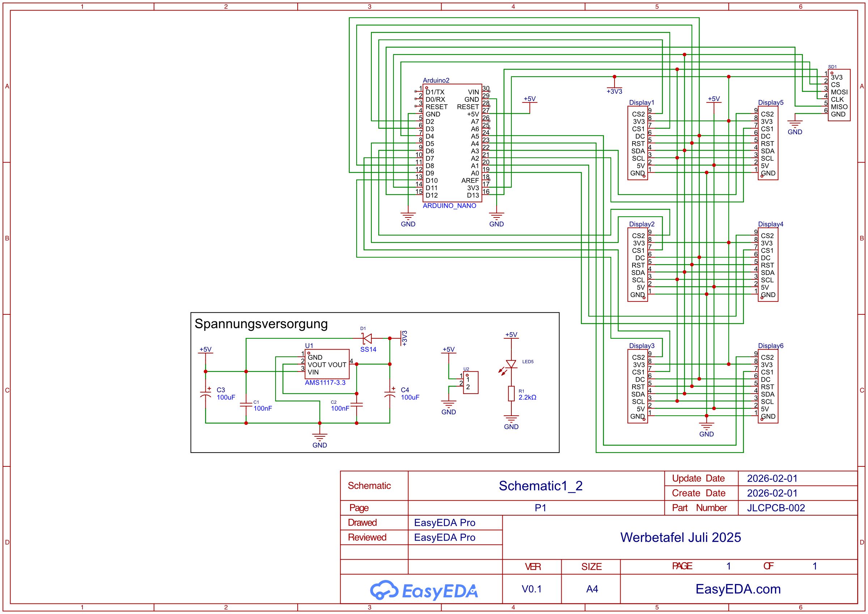Open the EasyEDA.com link text

tap(737, 589)
